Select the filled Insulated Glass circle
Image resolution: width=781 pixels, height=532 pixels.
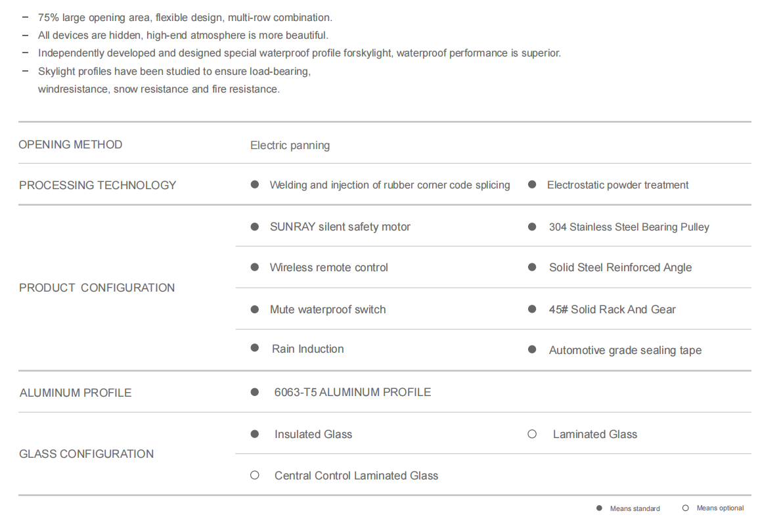coord(254,434)
